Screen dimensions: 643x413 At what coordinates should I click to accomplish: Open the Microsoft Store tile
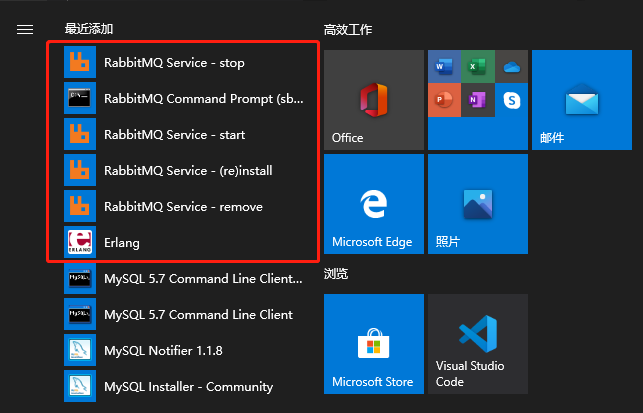(x=374, y=344)
